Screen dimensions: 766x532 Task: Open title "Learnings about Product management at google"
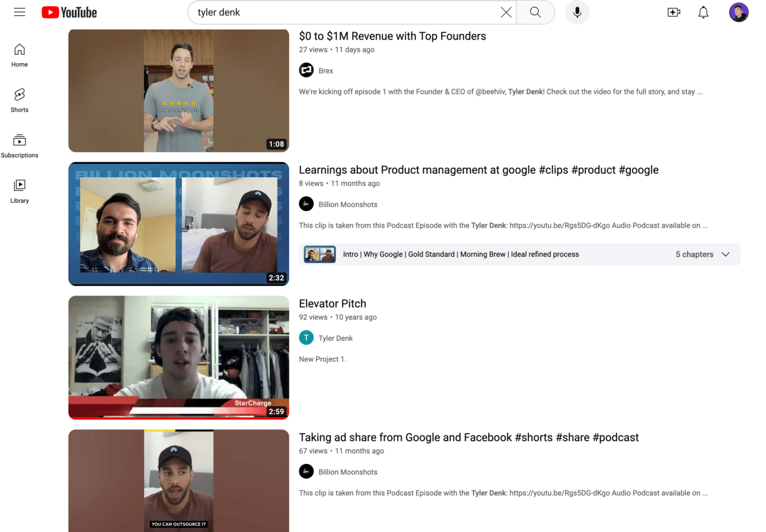478,170
